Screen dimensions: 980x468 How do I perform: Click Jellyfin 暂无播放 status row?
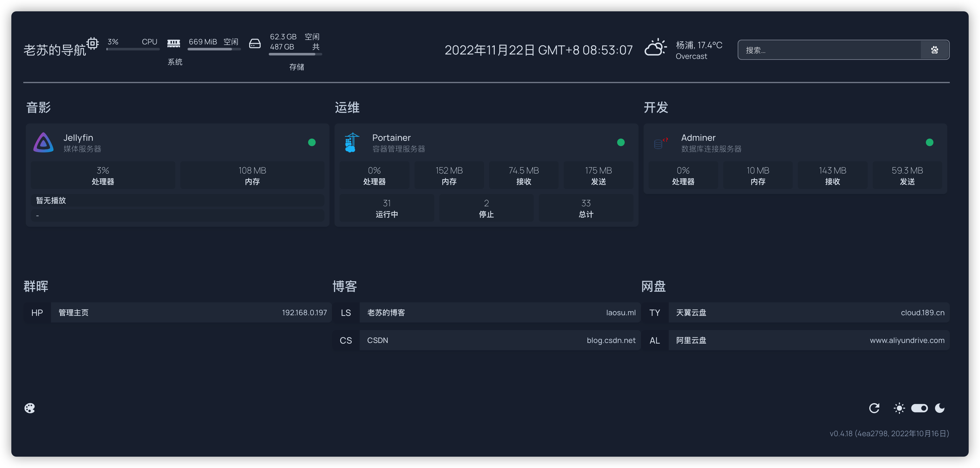178,200
